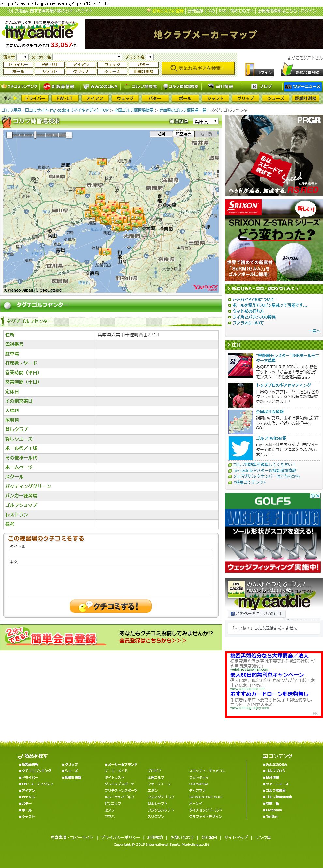Click プライバシーポリシー footer link
Screen dimensions: 323x868
tap(120, 837)
